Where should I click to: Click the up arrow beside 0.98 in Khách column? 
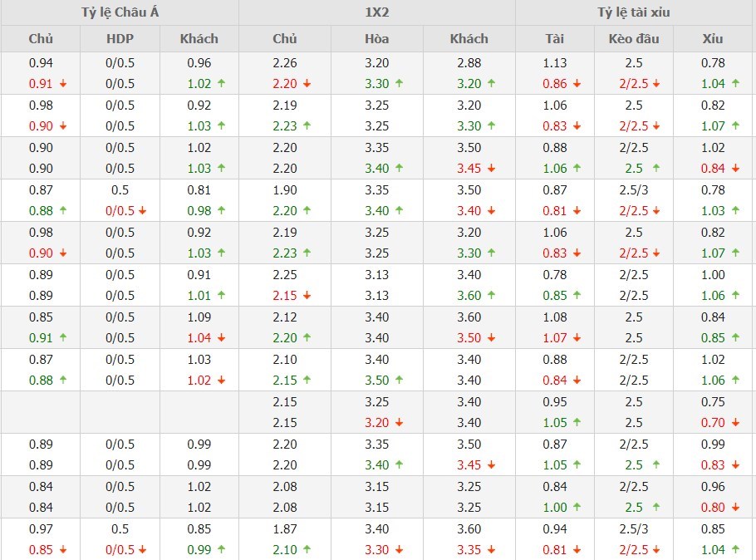click(x=221, y=211)
